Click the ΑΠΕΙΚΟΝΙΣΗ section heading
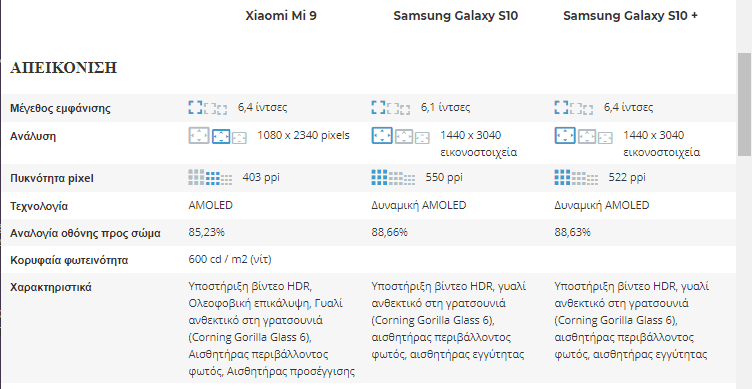 tap(63, 68)
